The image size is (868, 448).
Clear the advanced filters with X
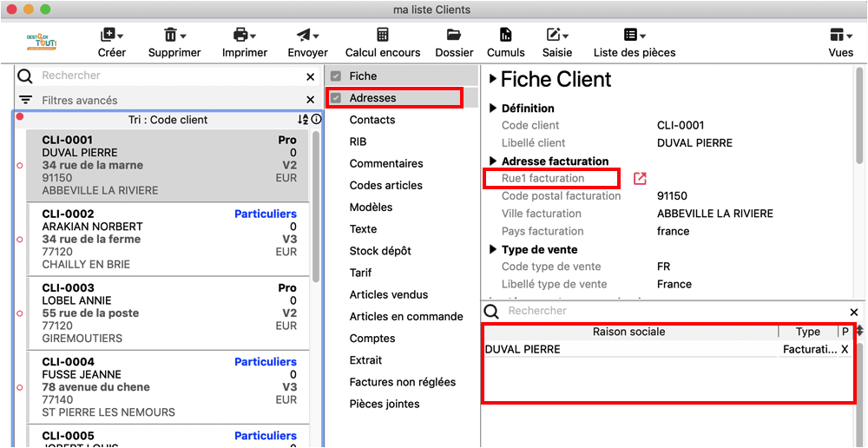pos(310,100)
